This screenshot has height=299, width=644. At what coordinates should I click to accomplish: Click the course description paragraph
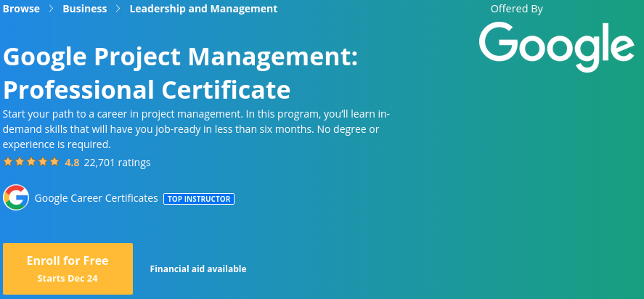click(x=196, y=129)
